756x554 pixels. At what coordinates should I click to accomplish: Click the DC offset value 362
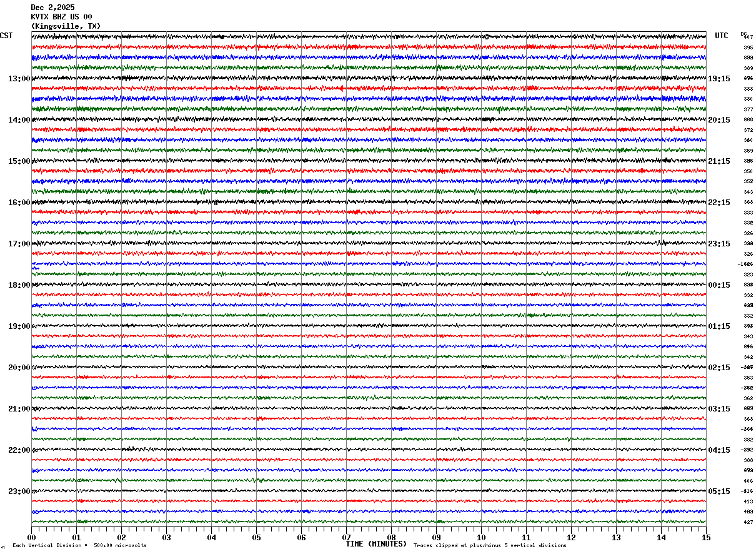(748, 398)
